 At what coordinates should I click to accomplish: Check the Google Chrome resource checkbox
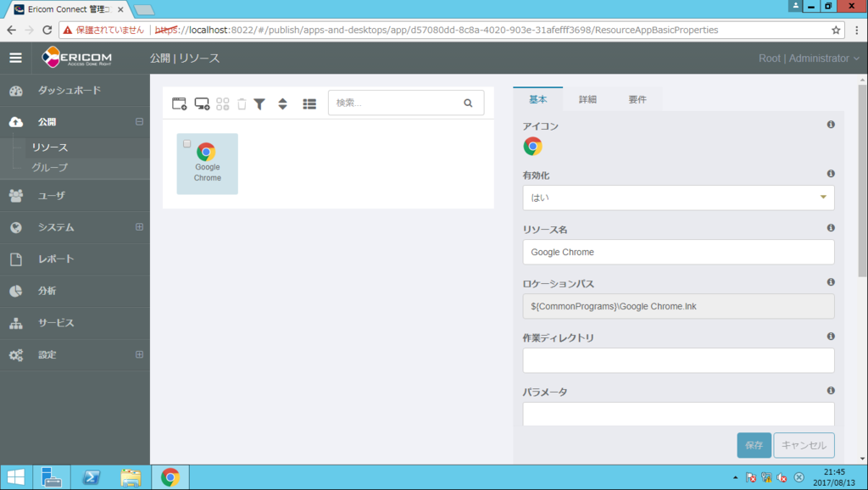(x=187, y=144)
